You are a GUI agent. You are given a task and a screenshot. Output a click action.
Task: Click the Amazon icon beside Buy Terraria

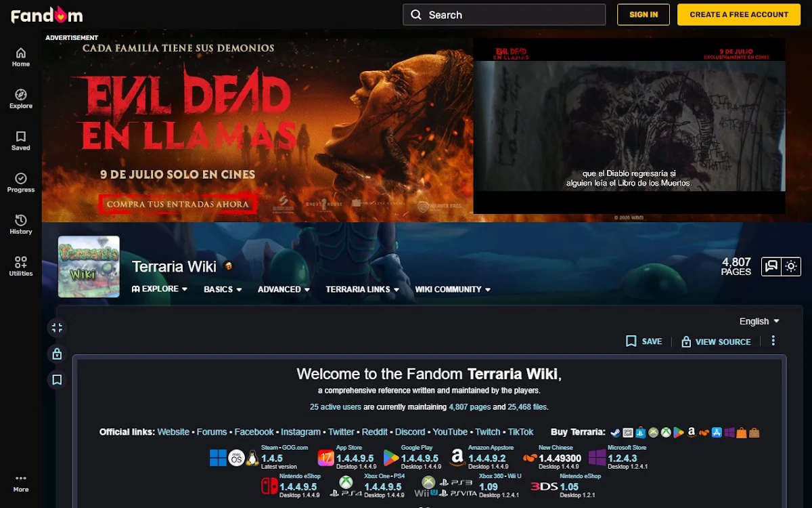(x=692, y=432)
